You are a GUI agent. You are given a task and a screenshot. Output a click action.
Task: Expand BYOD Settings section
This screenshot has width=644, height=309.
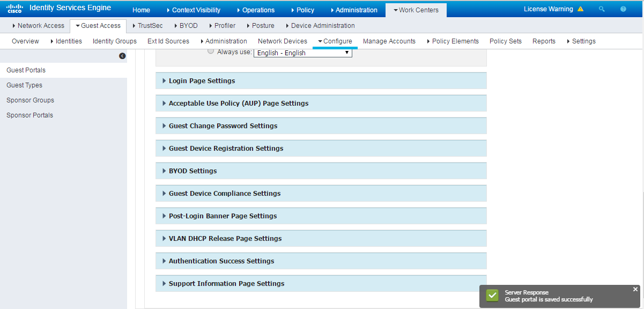tap(321, 171)
